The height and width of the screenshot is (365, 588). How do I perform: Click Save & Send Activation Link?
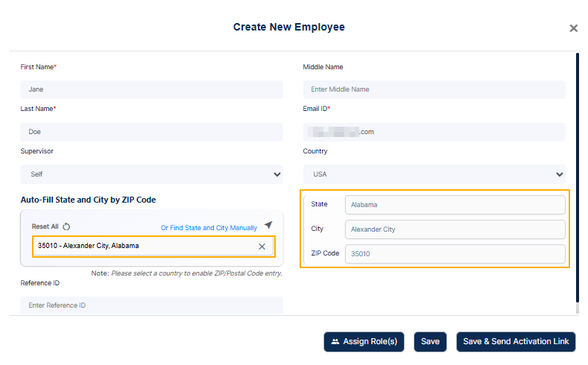click(x=516, y=341)
